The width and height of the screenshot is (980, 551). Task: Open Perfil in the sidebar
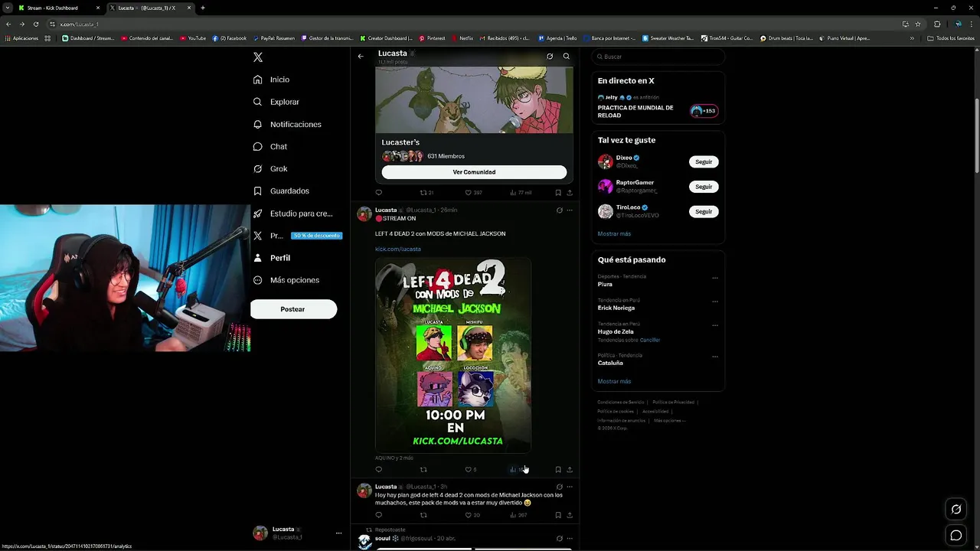click(272, 258)
